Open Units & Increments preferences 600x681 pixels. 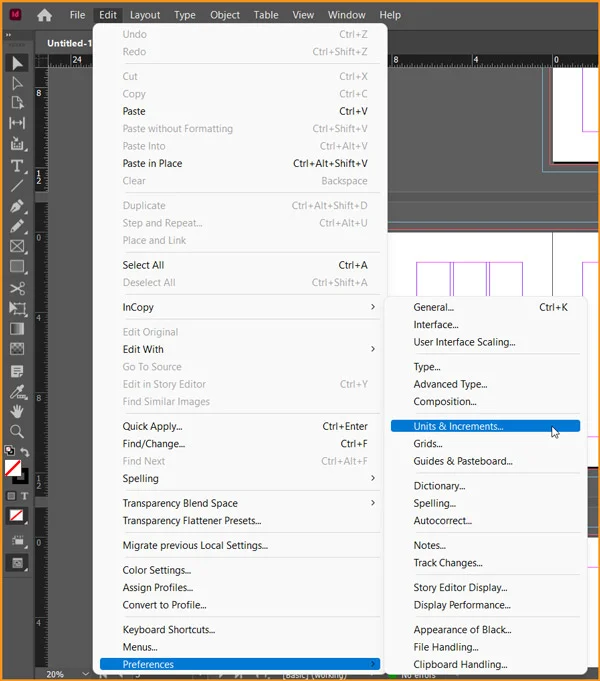(x=459, y=426)
